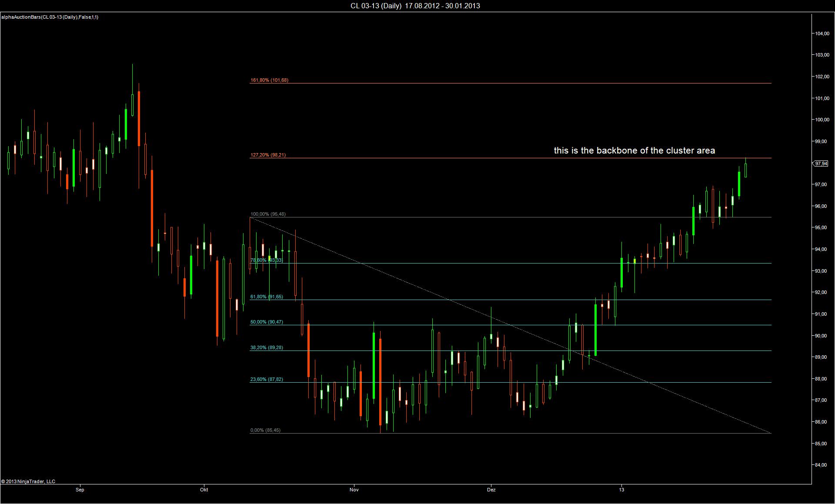Click the 93,00 price axis label
Image resolution: width=835 pixels, height=504 pixels.
tap(822, 271)
